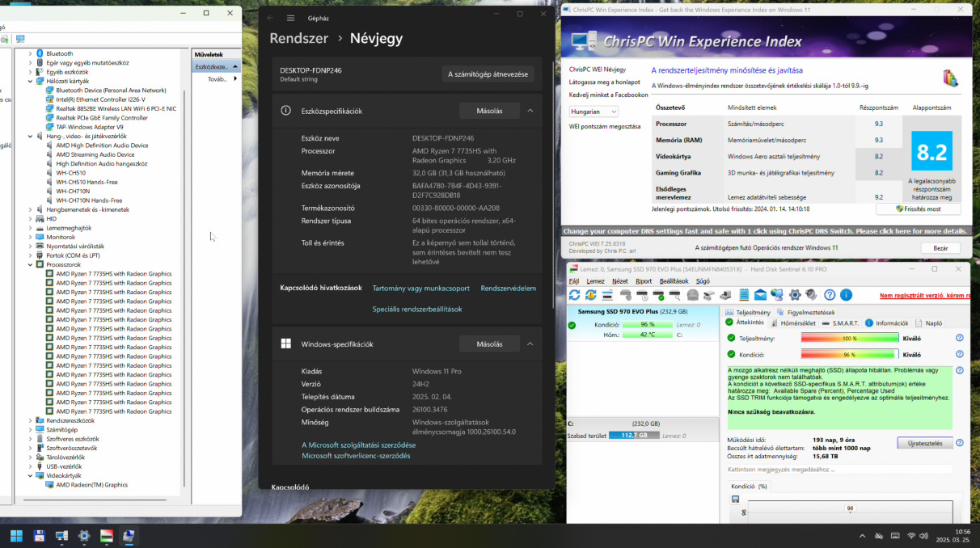Click help icon beside Kondíció bar
The image size is (980, 548).
click(x=960, y=354)
